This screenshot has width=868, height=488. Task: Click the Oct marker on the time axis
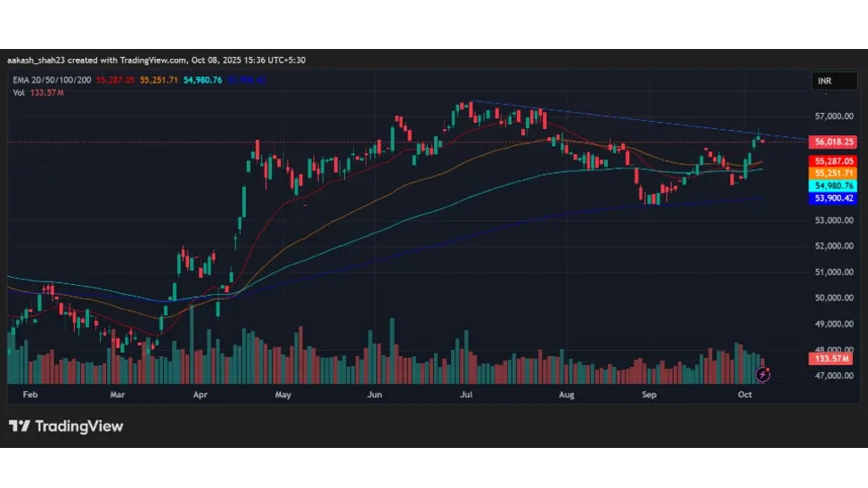pyautogui.click(x=745, y=393)
